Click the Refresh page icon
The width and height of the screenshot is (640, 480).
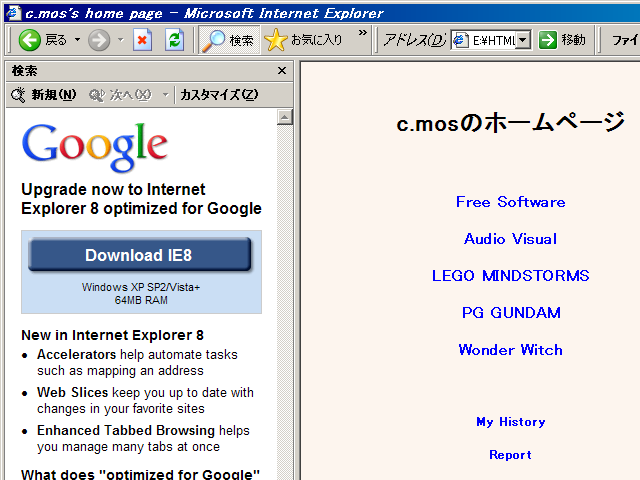(175, 40)
